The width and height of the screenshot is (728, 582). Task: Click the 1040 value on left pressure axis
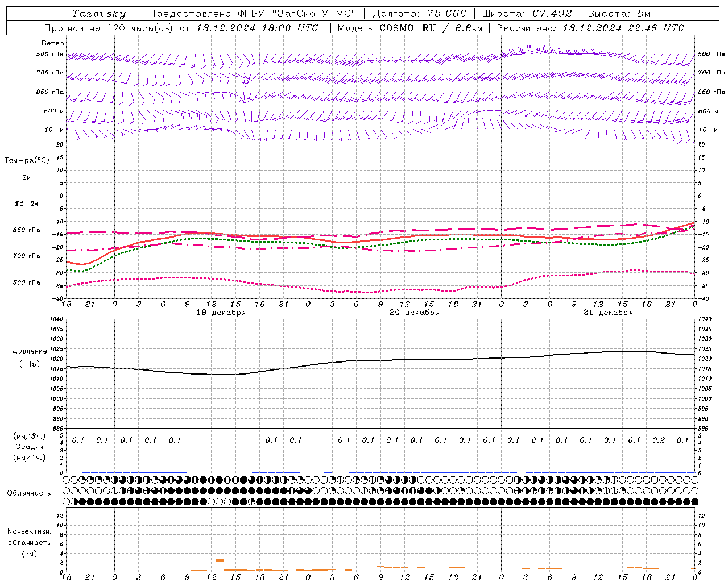pos(56,319)
